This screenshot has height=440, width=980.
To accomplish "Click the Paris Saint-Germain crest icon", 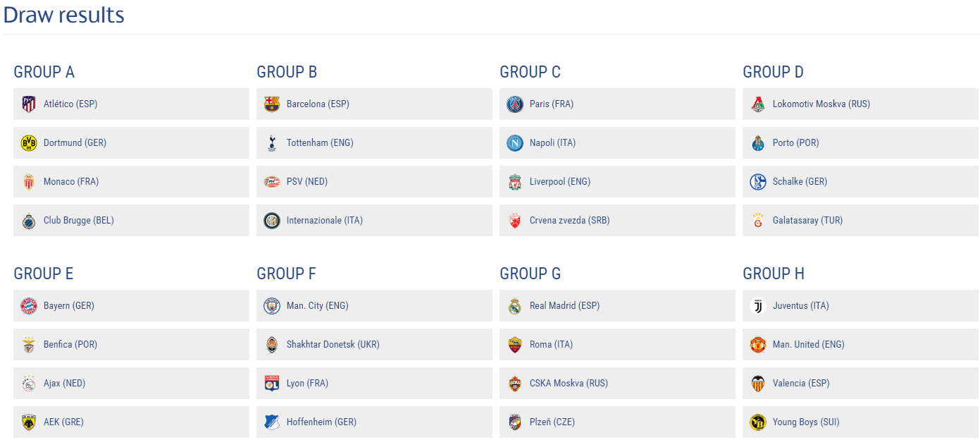I will click(x=515, y=104).
